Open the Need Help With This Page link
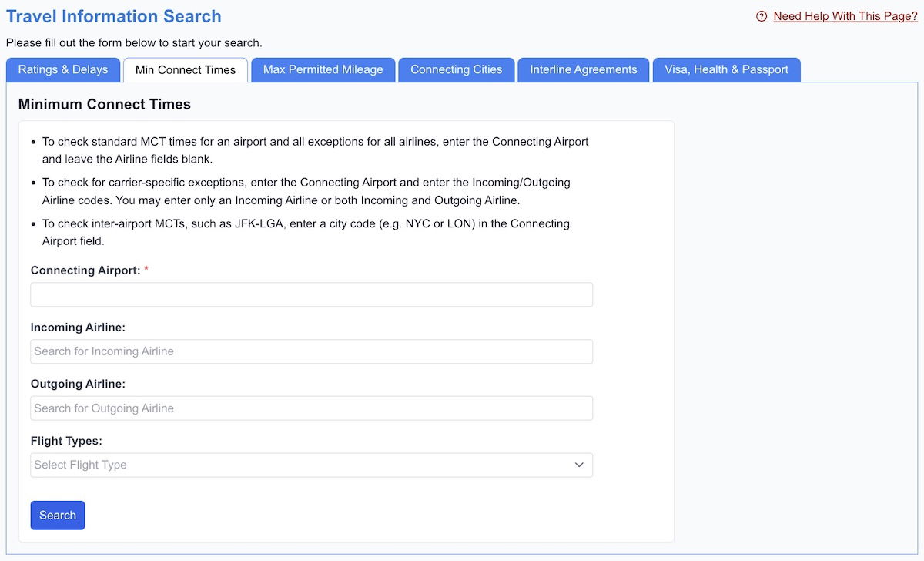The width and height of the screenshot is (924, 561). tap(845, 16)
